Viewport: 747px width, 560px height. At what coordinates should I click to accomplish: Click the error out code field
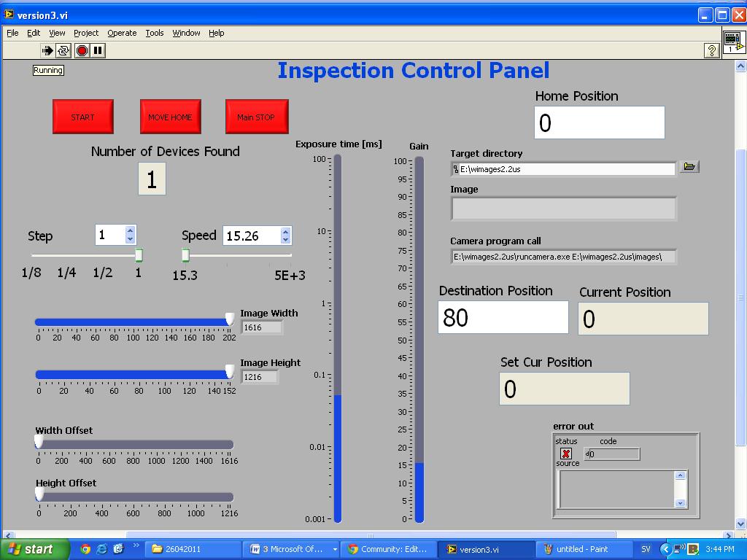pos(612,454)
